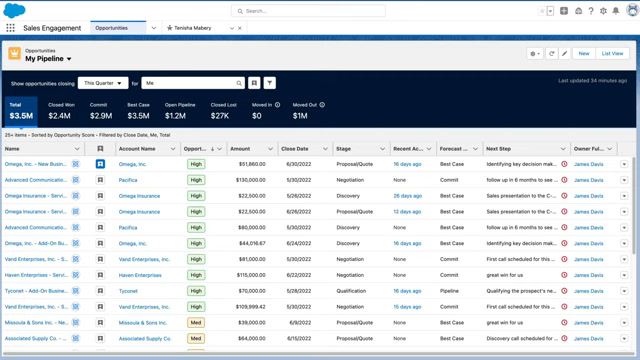Click the owner search field showing Me
640x360 pixels.
193,83
